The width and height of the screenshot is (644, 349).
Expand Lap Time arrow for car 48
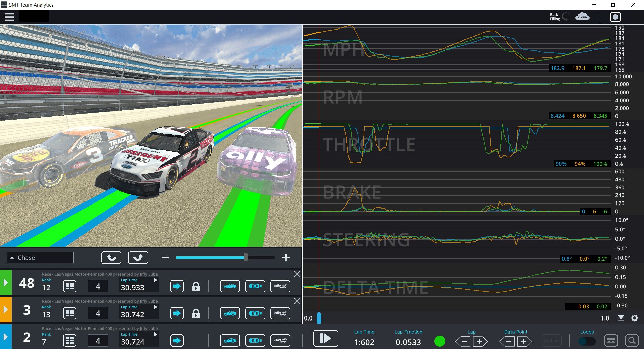[155, 280]
